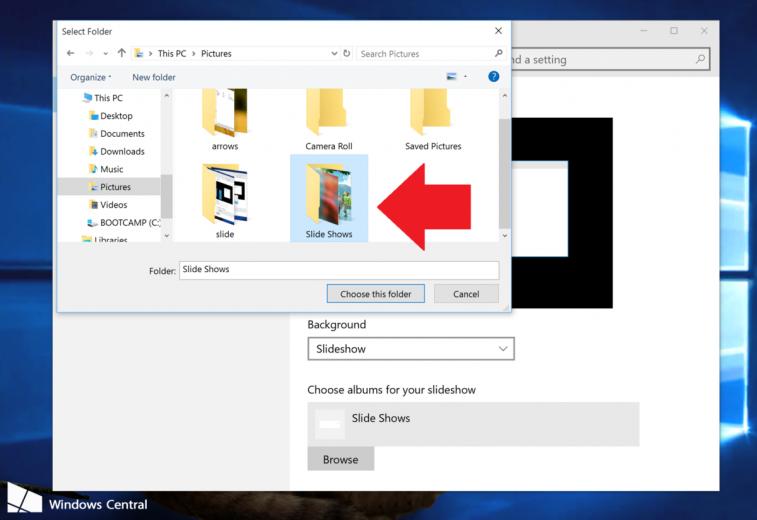The image size is (757, 520).
Task: Expand the address bar history dropdown
Action: pyautogui.click(x=334, y=54)
